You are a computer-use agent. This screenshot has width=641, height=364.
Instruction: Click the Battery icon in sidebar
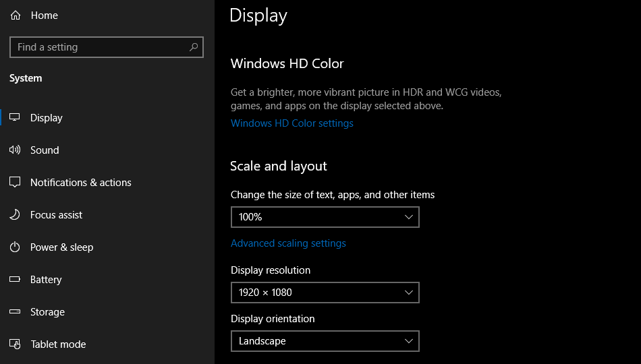15,280
